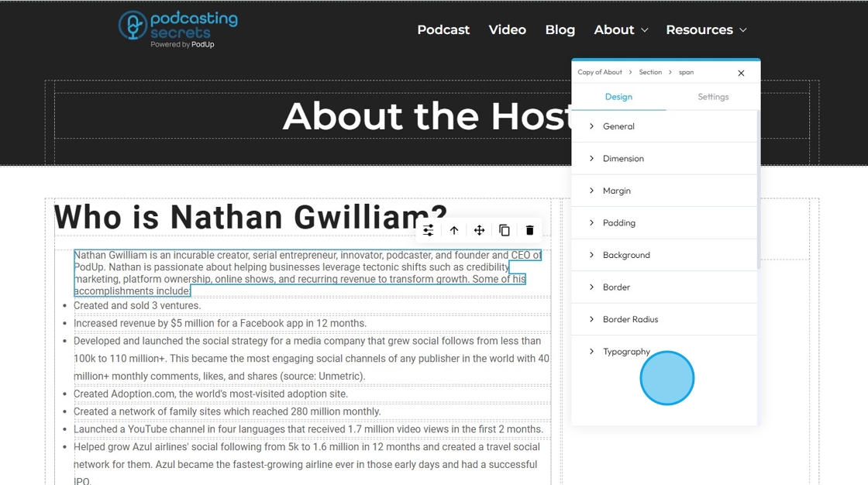Image resolution: width=868 pixels, height=485 pixels.
Task: Expand the Typography section
Action: click(664, 351)
